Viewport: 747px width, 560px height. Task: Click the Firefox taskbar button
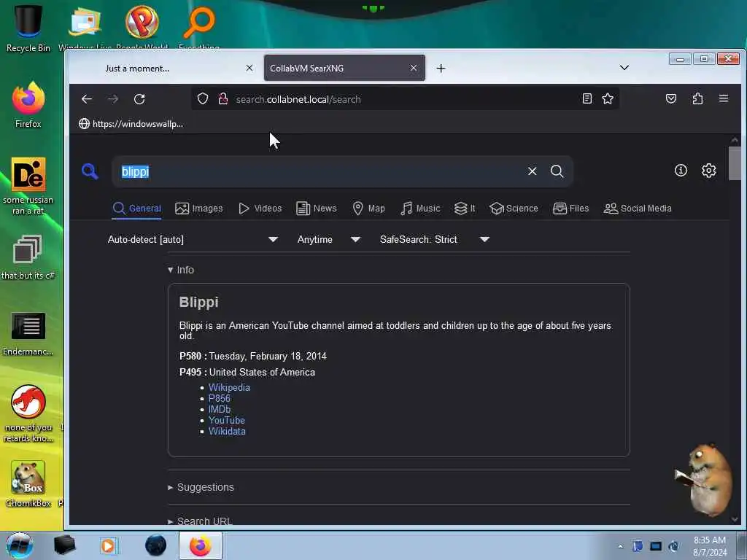pos(201,545)
